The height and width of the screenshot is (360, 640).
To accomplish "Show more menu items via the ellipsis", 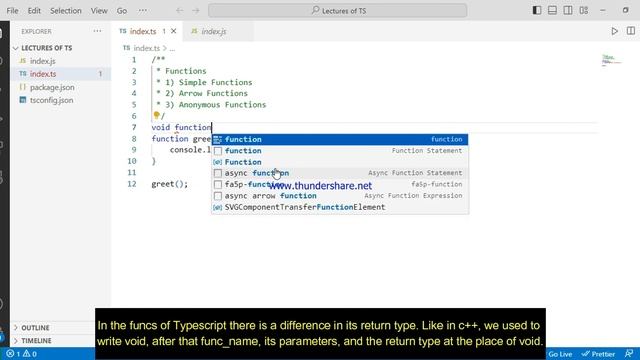I will (142, 11).
